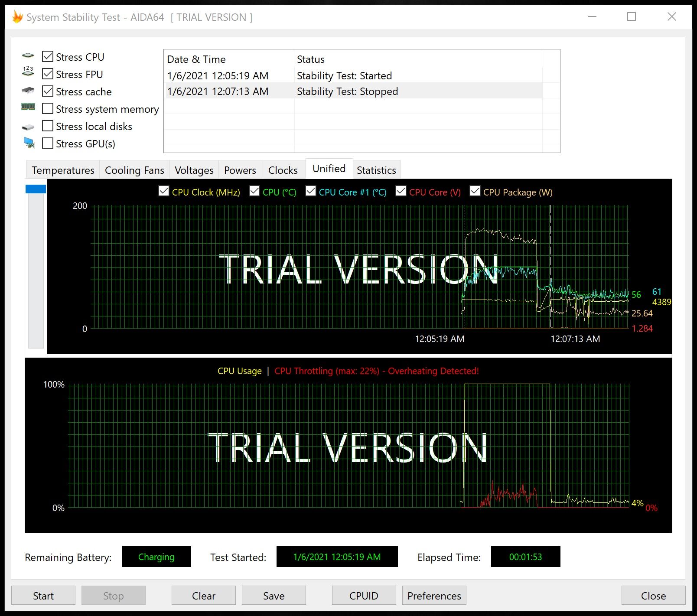Click the disk drive icon beside Stress local disks

tap(28, 127)
